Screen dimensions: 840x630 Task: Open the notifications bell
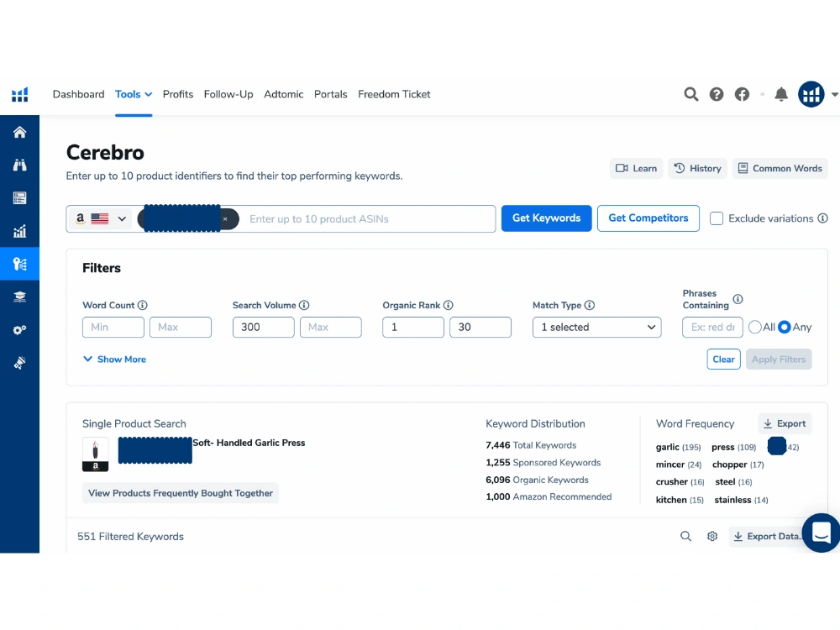[781, 94]
